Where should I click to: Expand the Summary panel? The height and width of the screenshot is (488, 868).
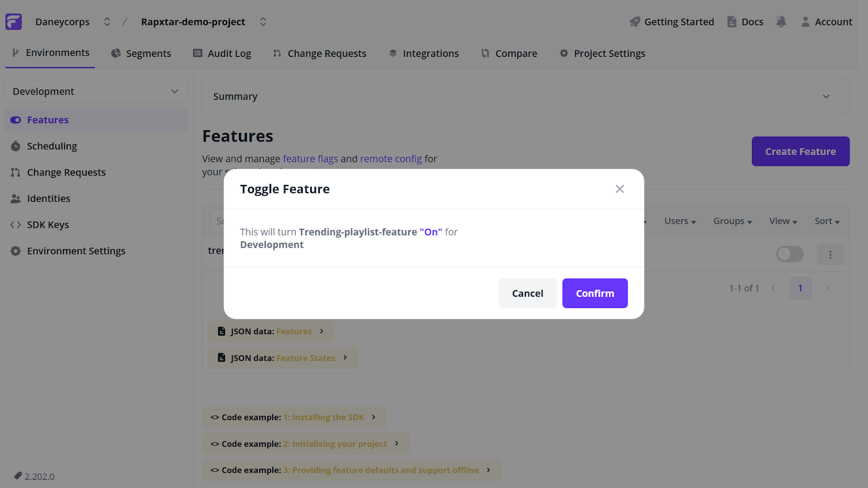pyautogui.click(x=826, y=96)
